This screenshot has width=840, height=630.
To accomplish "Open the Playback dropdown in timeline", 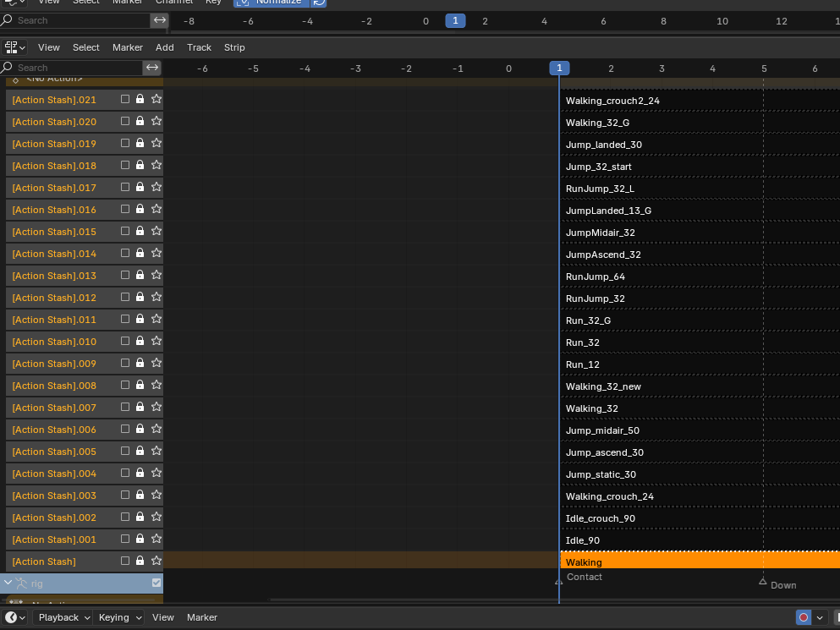I will pyautogui.click(x=63, y=617).
